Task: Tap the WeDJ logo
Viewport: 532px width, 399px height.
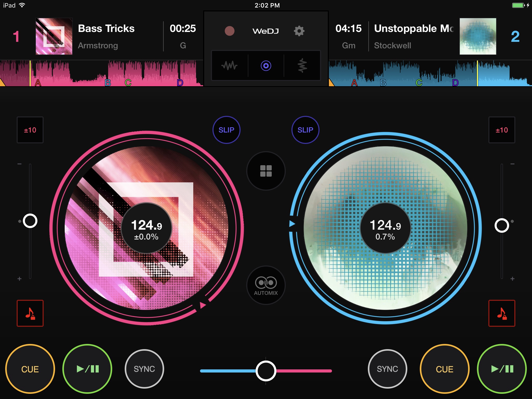Action: (265, 31)
